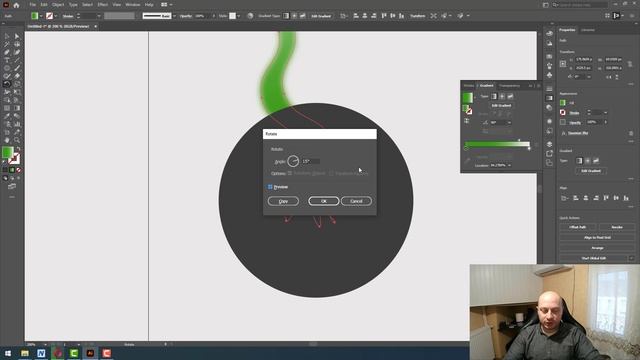Open the File menu
640x360 pixels.
pyautogui.click(x=33, y=4)
